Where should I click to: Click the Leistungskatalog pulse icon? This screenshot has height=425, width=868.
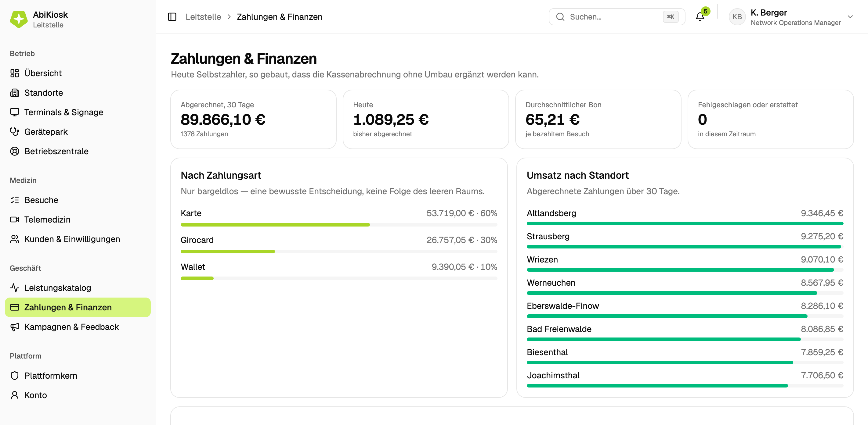click(x=14, y=288)
